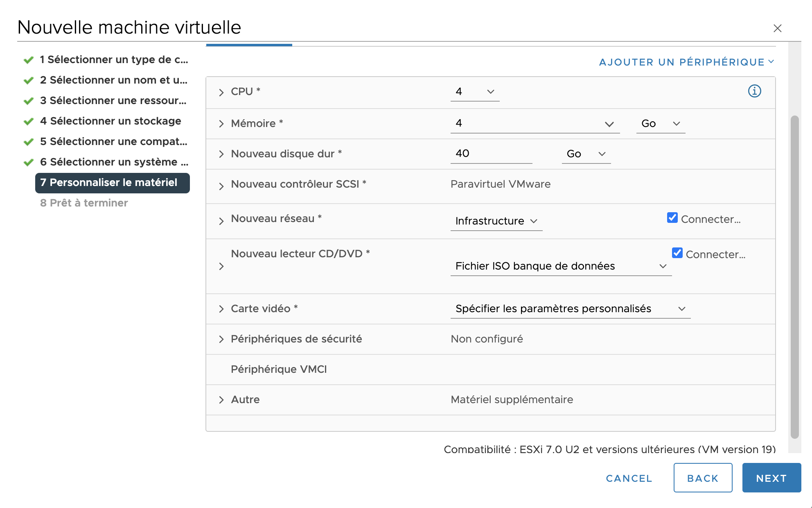
Task: Open Fichier ISO banque de données dropdown
Action: (561, 266)
